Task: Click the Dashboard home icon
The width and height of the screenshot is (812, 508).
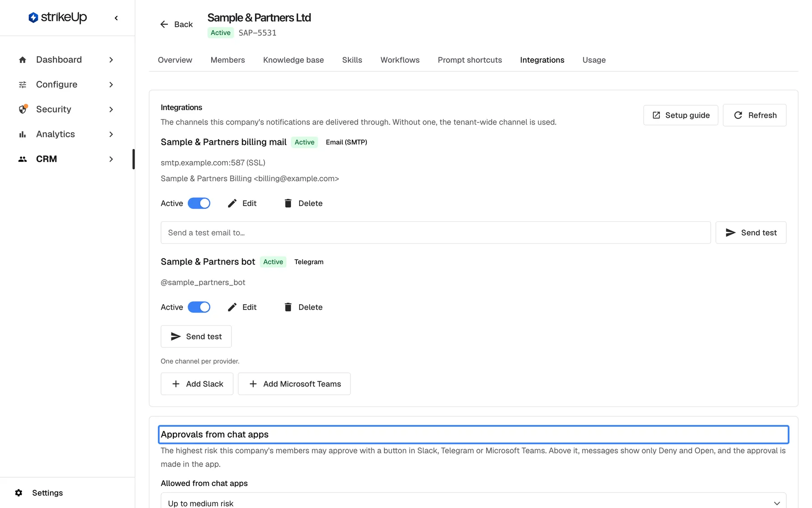Action: (23, 60)
